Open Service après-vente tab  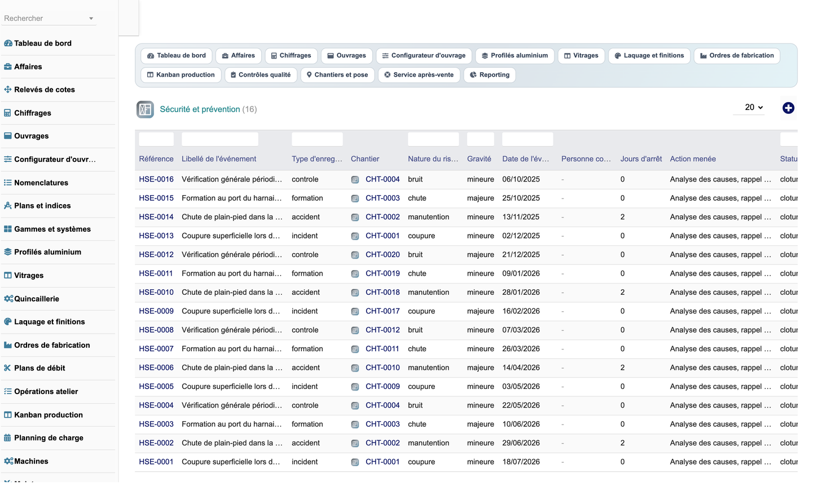point(419,75)
